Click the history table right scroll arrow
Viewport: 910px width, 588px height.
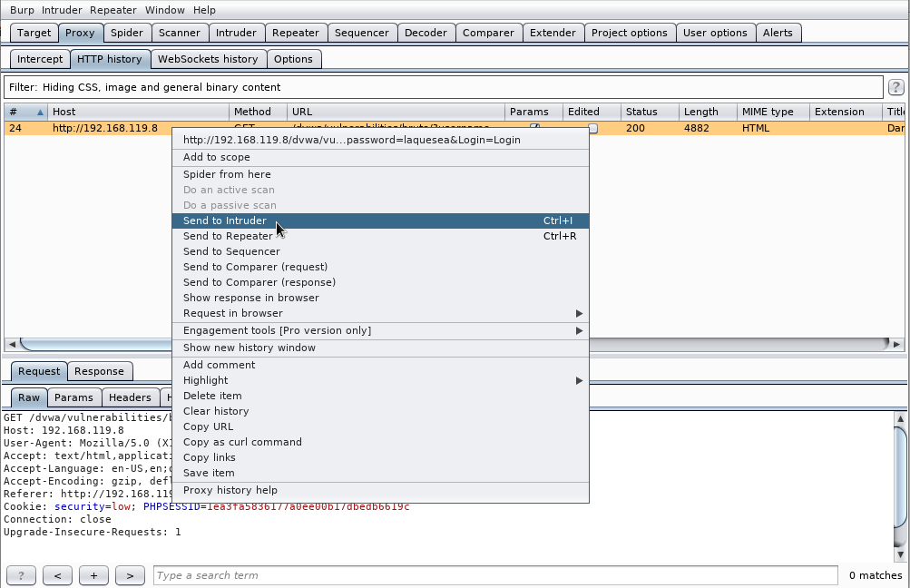897,344
